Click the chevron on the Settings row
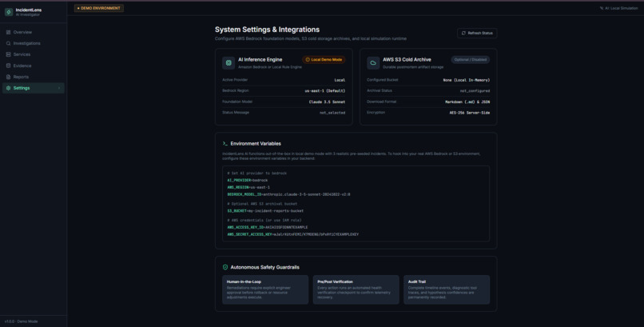 (x=59, y=88)
